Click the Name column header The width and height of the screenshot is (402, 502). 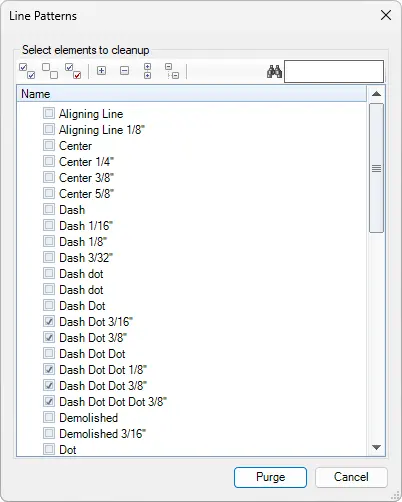192,94
